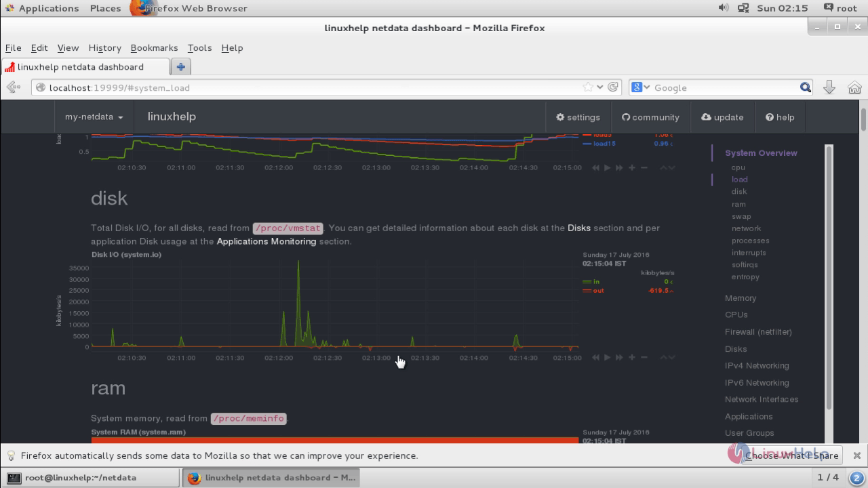Zoom out the load chart with minus

pos(644,167)
